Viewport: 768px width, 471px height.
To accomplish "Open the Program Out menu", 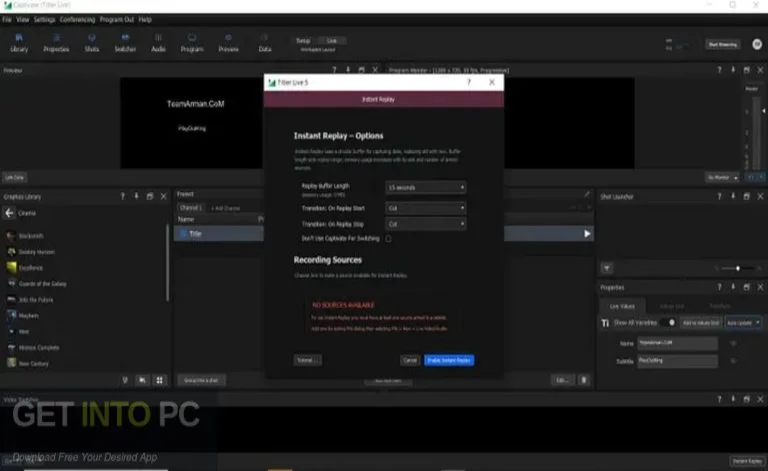I will 117,20.
